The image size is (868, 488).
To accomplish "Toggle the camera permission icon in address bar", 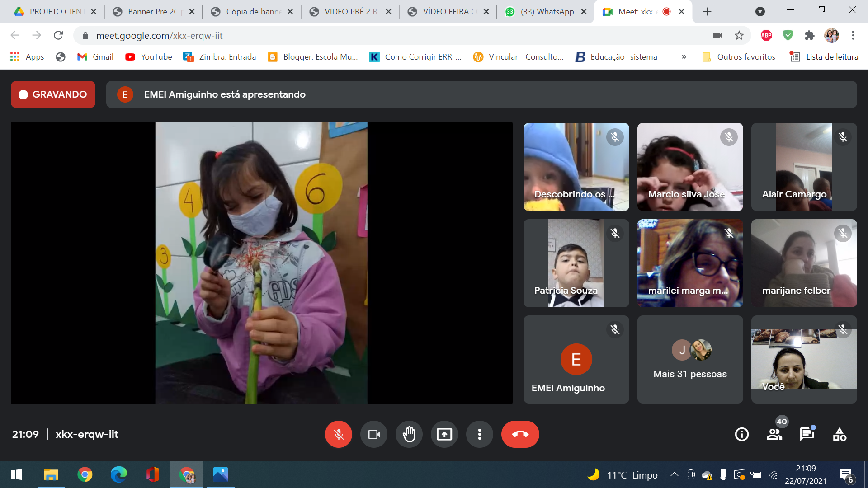I will (717, 35).
